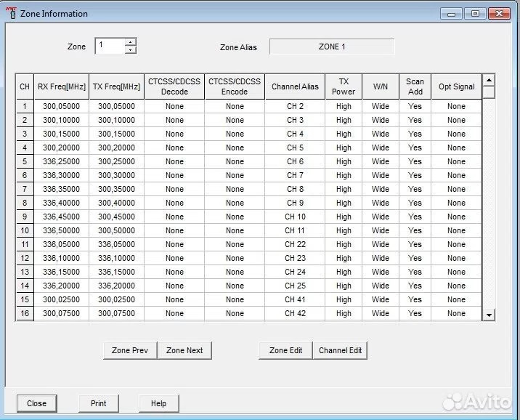Decrease Zone number with the down spinner arrow
This screenshot has width=520, height=420.
tap(131, 49)
